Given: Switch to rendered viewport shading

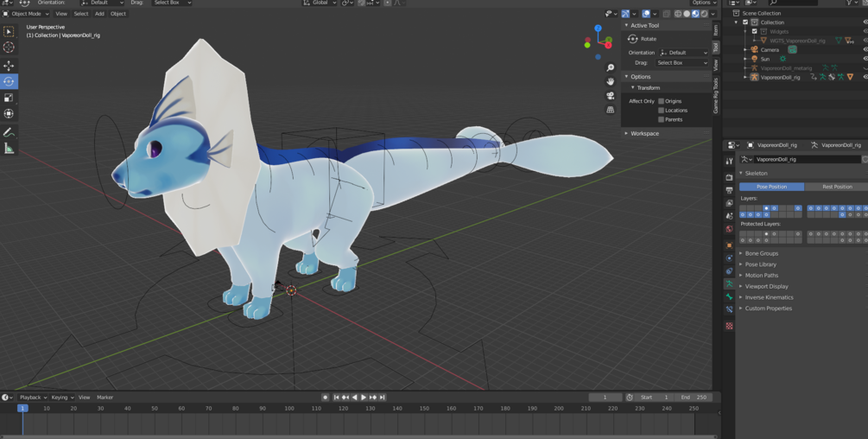Looking at the screenshot, I should coord(704,14).
